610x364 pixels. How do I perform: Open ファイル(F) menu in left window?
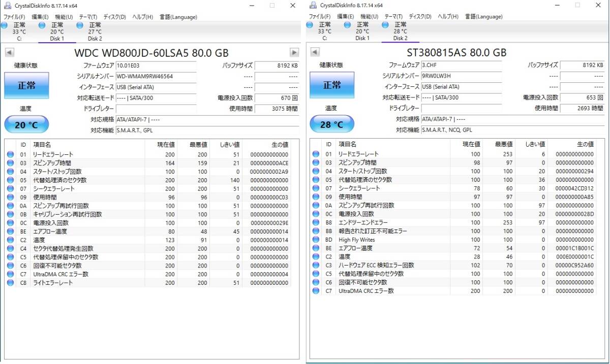(x=14, y=17)
